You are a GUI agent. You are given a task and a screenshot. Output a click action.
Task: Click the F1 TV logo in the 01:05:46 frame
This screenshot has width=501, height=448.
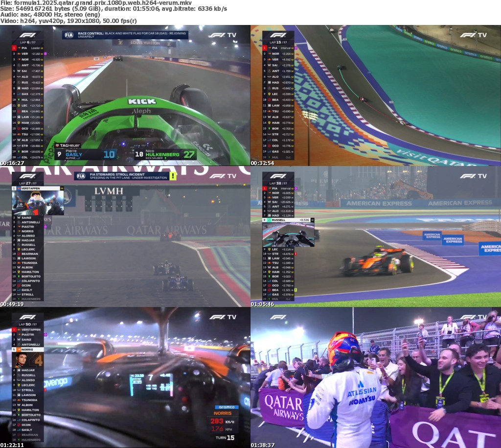pyautogui.click(x=473, y=176)
